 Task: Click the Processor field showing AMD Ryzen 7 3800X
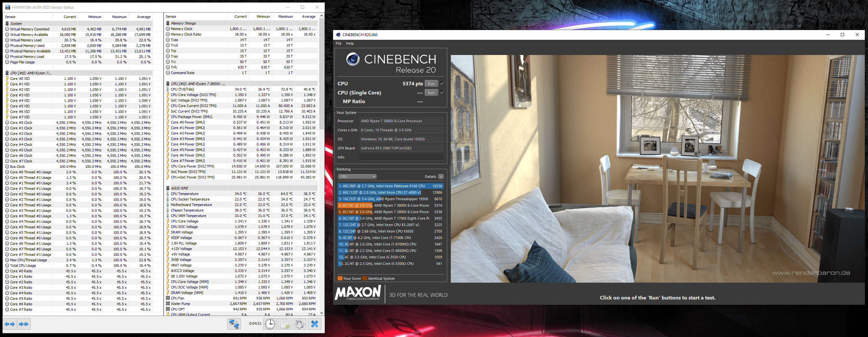401,121
